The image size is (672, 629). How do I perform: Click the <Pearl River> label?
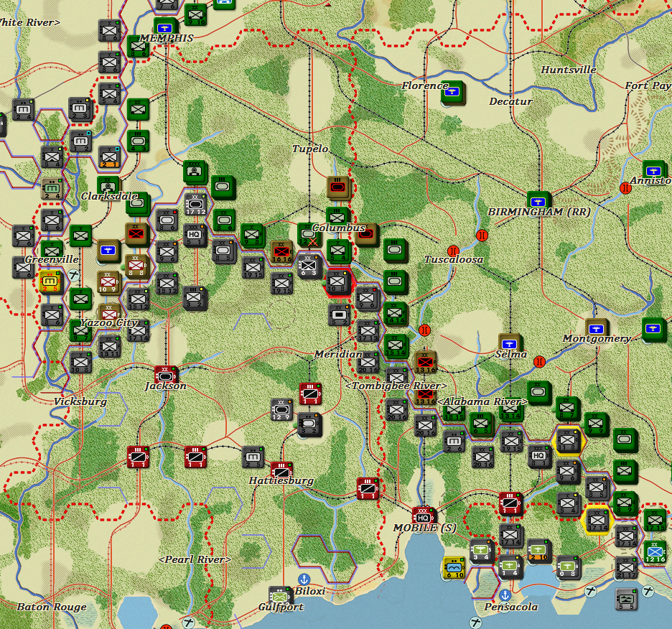(x=195, y=559)
